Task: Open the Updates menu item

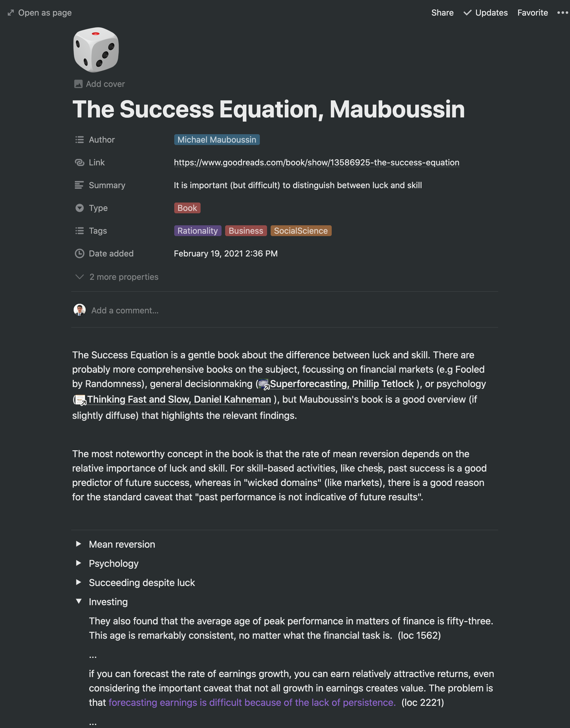Action: tap(486, 13)
